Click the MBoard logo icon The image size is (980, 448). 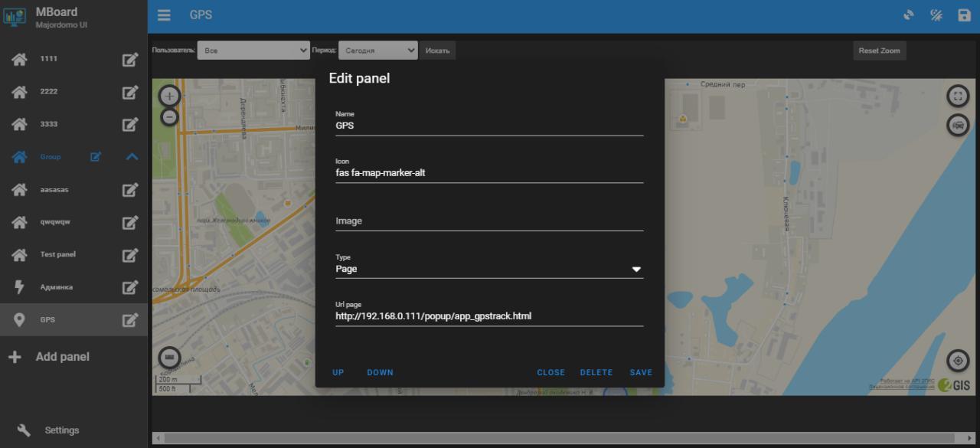pyautogui.click(x=15, y=17)
